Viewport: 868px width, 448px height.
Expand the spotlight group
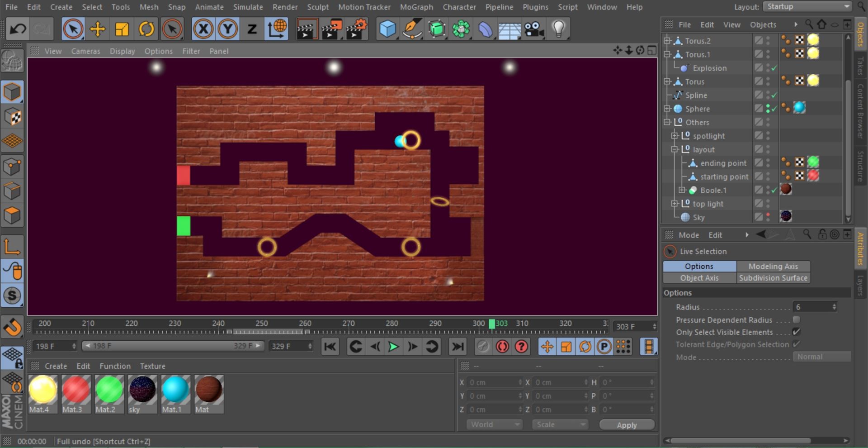pyautogui.click(x=675, y=136)
